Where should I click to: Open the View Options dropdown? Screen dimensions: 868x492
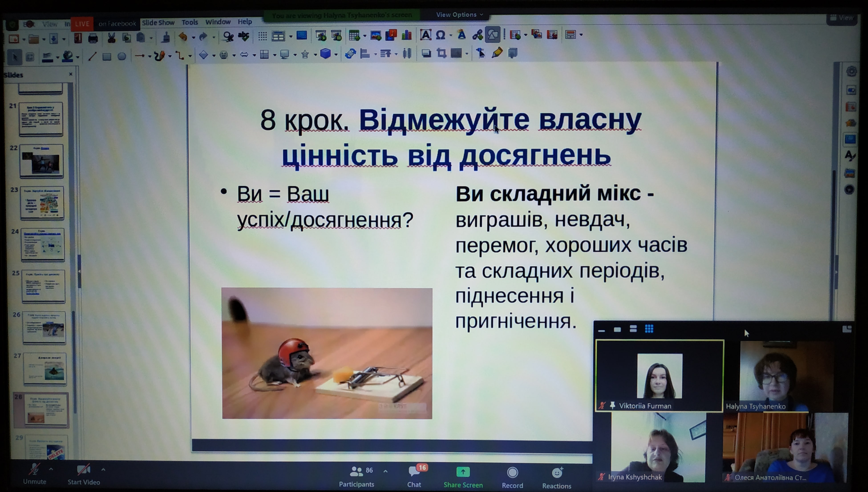point(459,14)
